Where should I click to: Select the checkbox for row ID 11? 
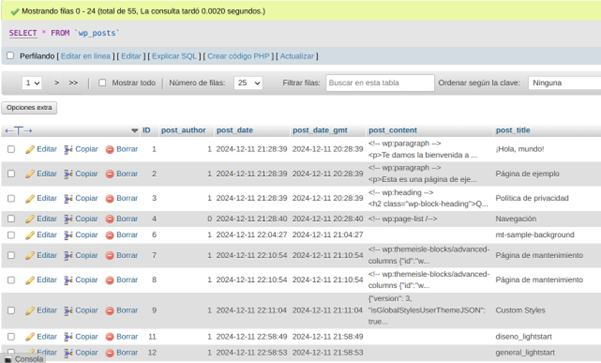tap(11, 337)
